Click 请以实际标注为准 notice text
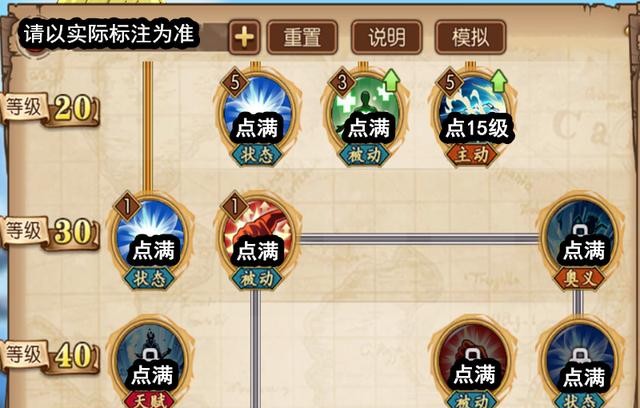 point(109,33)
